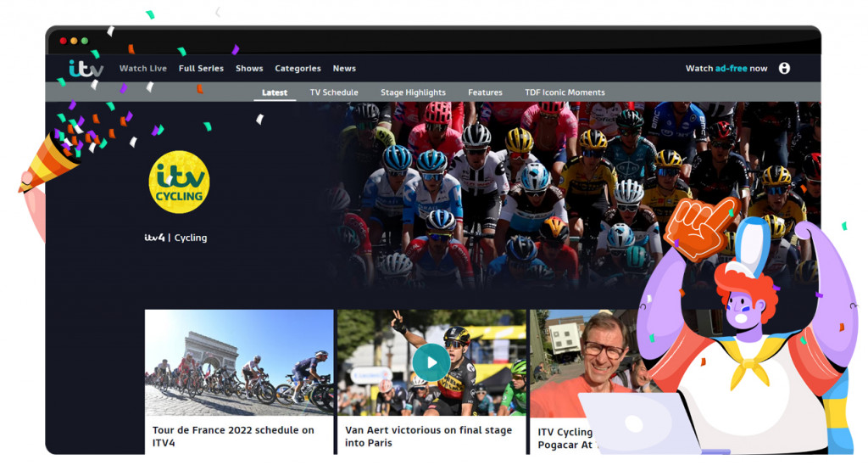Select the Latest tab
This screenshot has height=465, width=868.
tap(275, 92)
